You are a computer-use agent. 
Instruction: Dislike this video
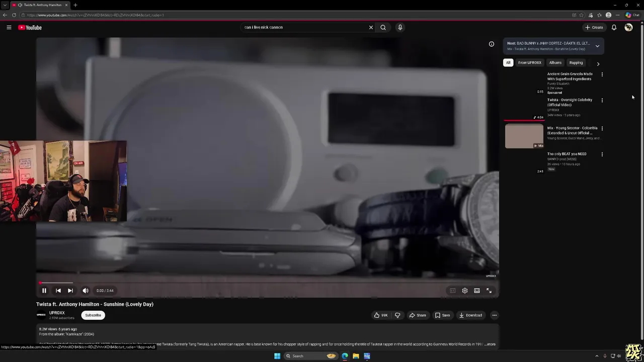[397, 315]
